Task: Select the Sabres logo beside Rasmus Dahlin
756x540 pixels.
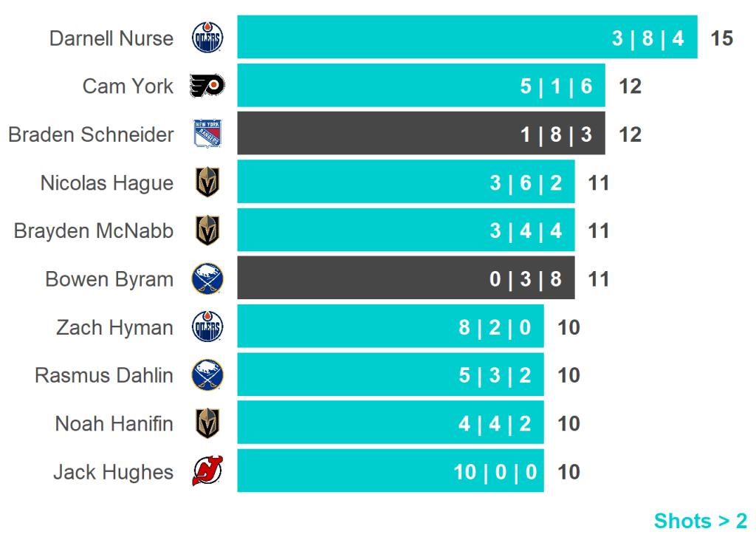Action: pos(207,375)
